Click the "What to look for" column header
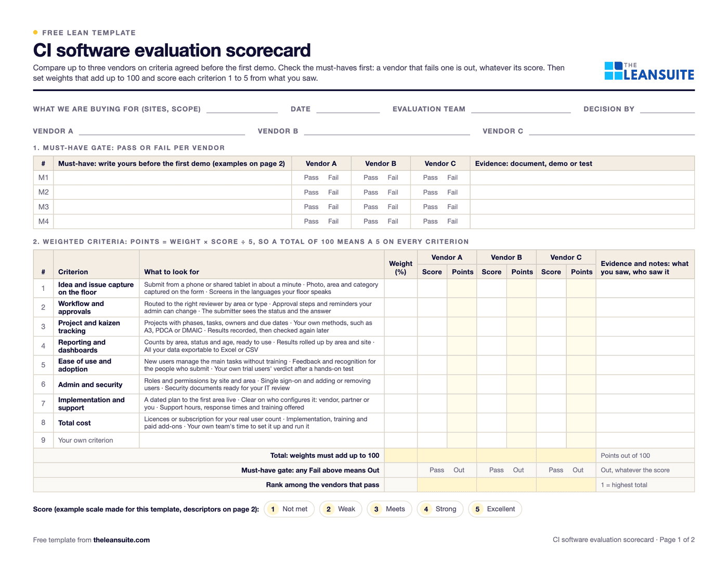This screenshot has height=563, width=728. [x=172, y=272]
